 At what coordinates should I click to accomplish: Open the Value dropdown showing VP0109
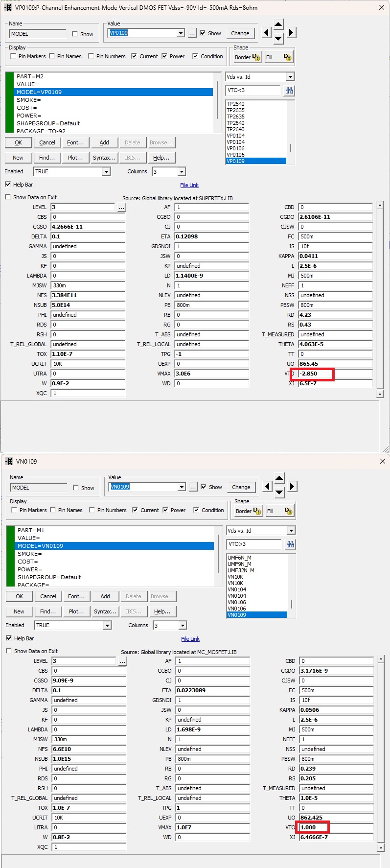click(181, 33)
